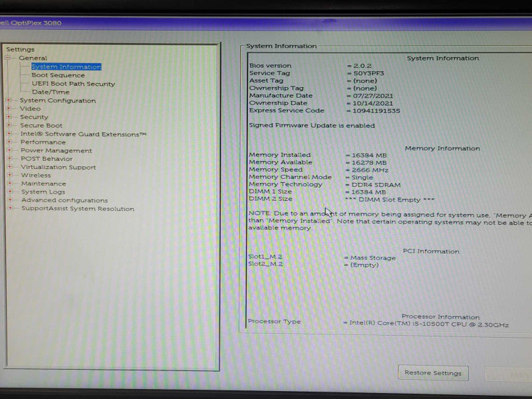Click the Signed Firmware Update text
This screenshot has width=532, height=399.
click(312, 125)
